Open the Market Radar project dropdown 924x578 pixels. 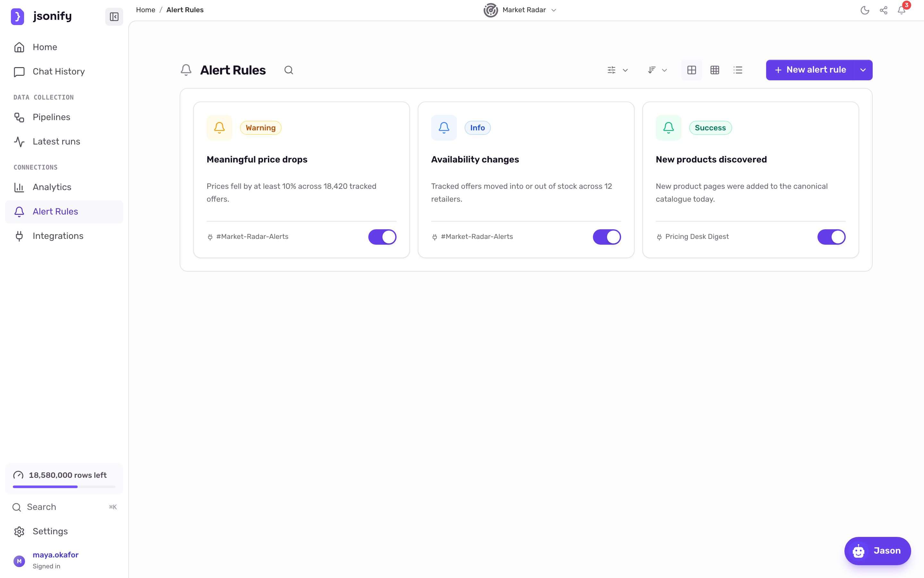click(x=520, y=10)
